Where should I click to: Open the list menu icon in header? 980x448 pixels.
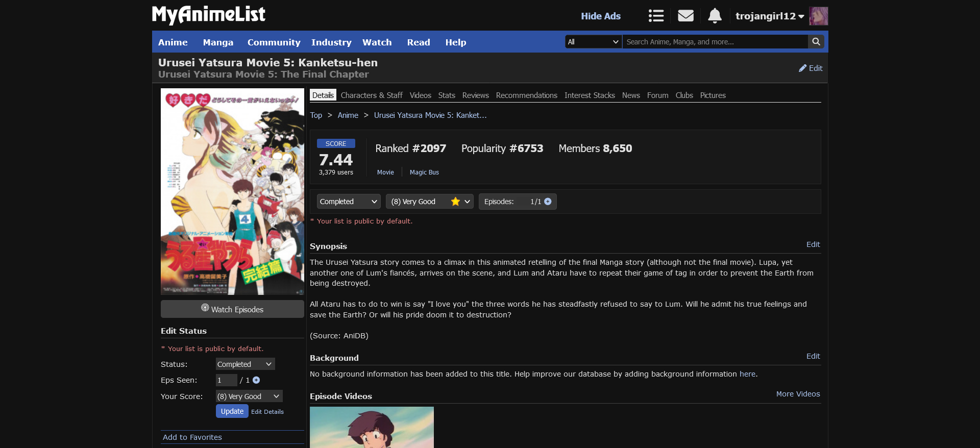tap(656, 16)
